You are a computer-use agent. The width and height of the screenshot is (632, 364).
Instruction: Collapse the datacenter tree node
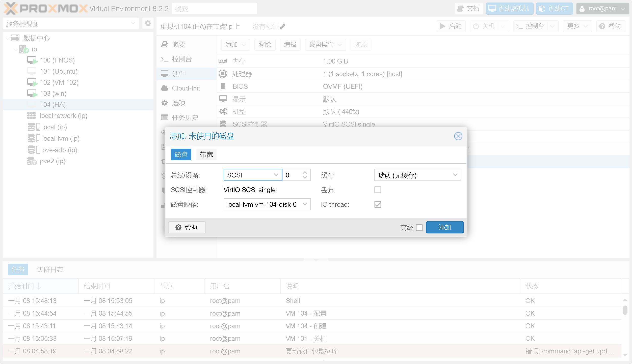pyautogui.click(x=8, y=38)
